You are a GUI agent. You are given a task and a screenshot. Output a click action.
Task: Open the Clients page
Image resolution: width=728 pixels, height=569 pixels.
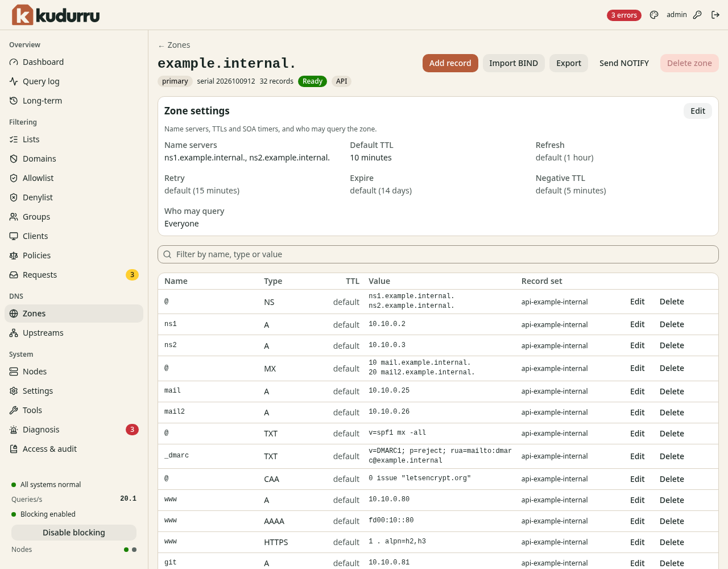coord(74,236)
